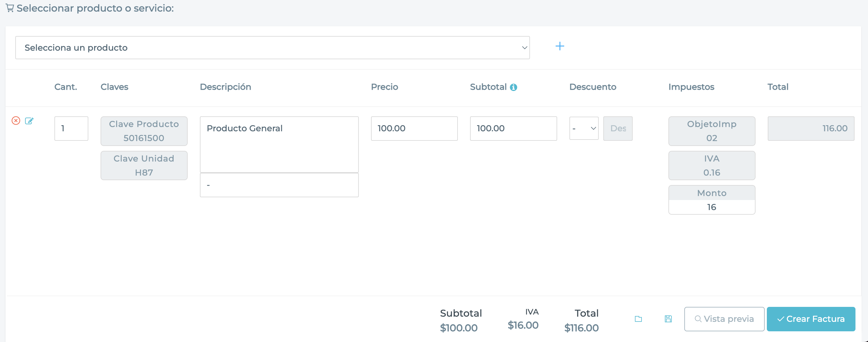Remove the Producto General line item

coord(16,121)
